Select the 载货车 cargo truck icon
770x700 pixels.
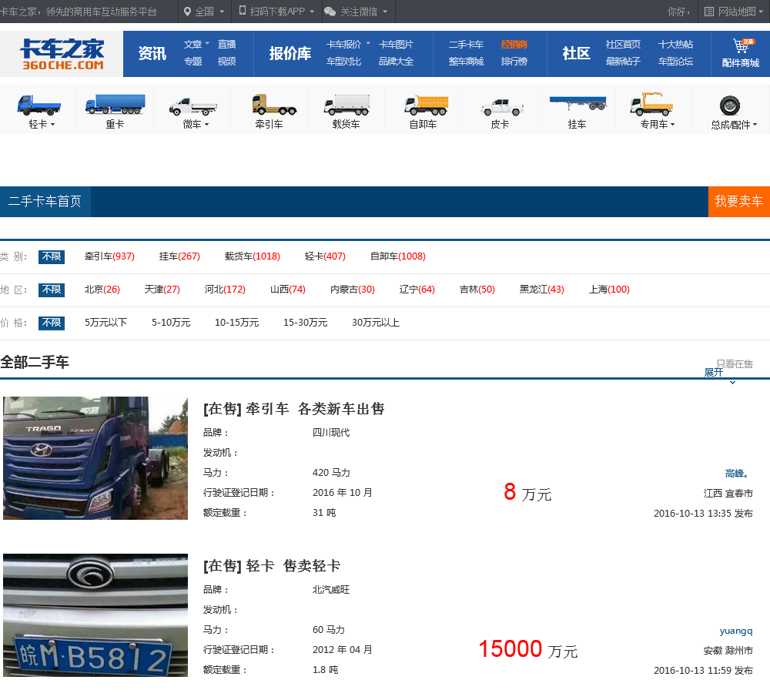pos(346,105)
